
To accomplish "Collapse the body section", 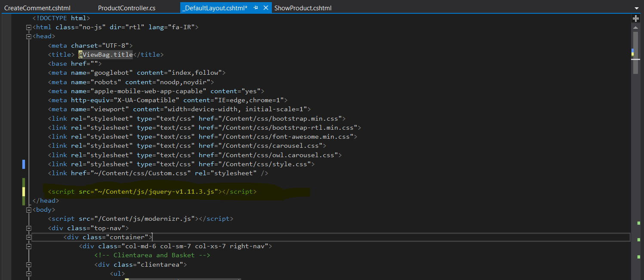I will [x=29, y=210].
